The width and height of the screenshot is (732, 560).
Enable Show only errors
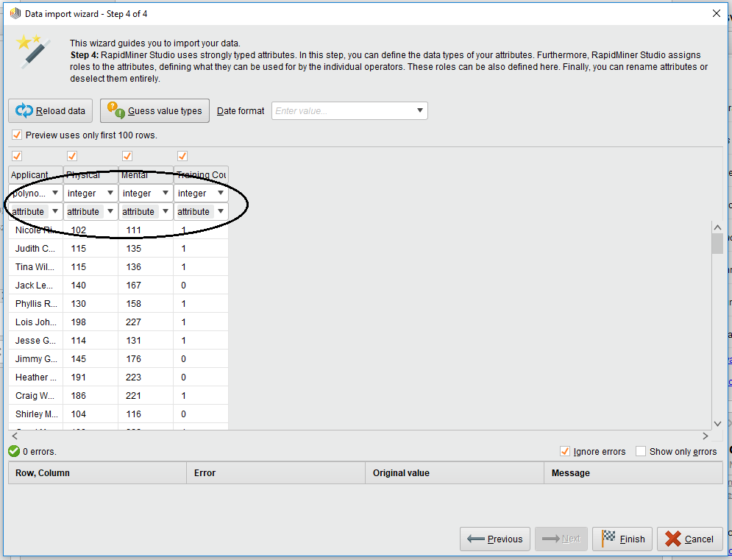[x=640, y=452]
